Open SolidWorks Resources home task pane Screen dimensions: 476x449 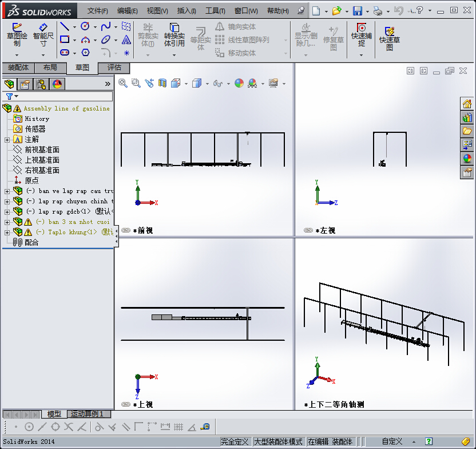(x=467, y=104)
